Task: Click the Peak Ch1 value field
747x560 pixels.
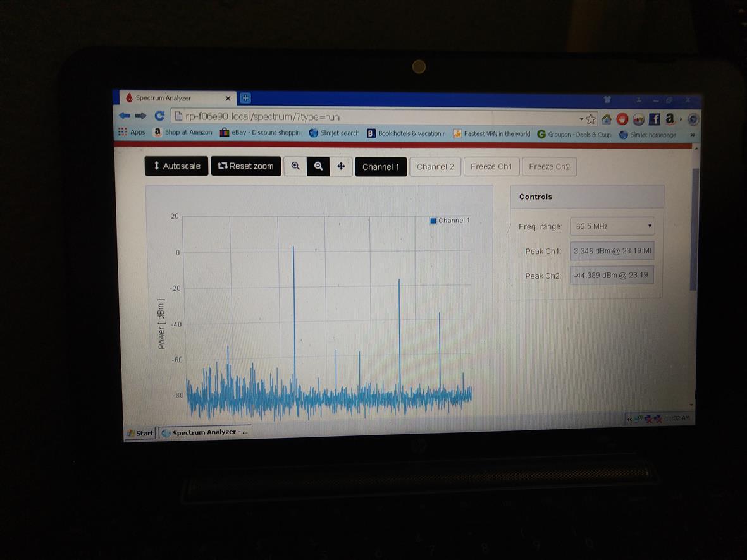Action: tap(612, 251)
